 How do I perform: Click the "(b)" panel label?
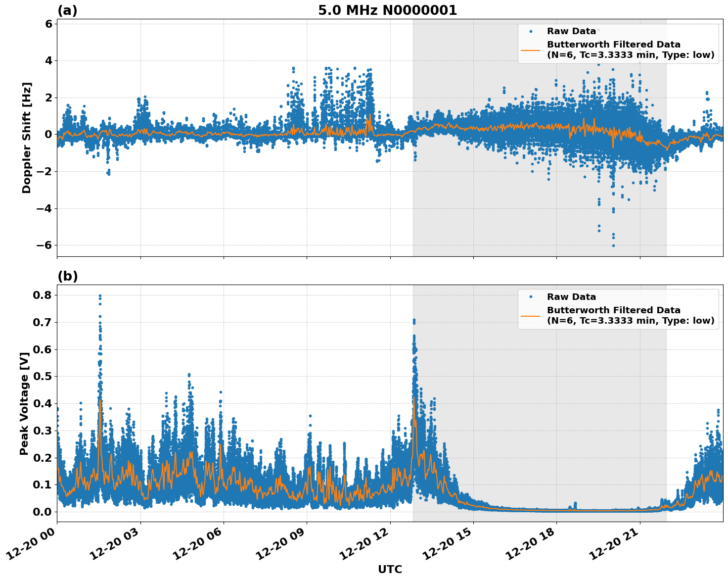(x=68, y=276)
